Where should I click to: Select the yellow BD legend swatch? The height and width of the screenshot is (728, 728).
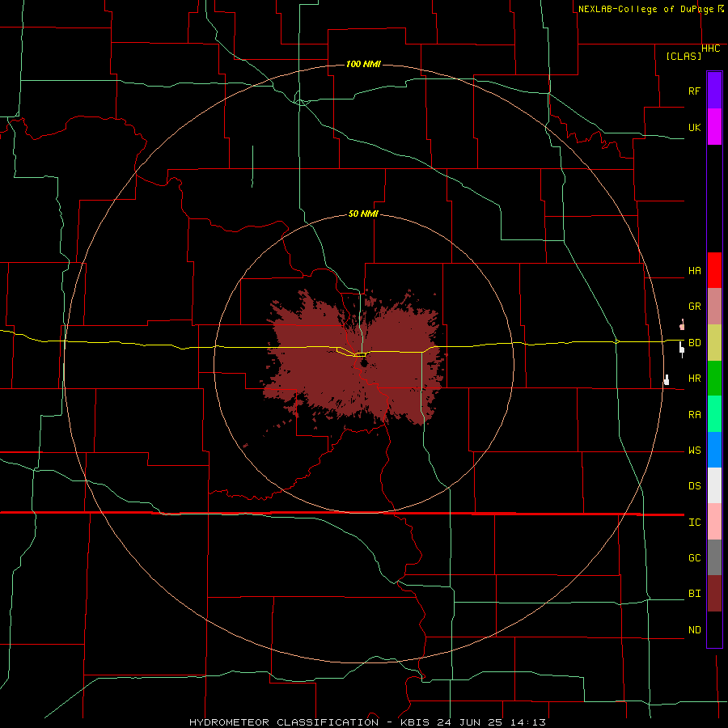click(x=714, y=342)
